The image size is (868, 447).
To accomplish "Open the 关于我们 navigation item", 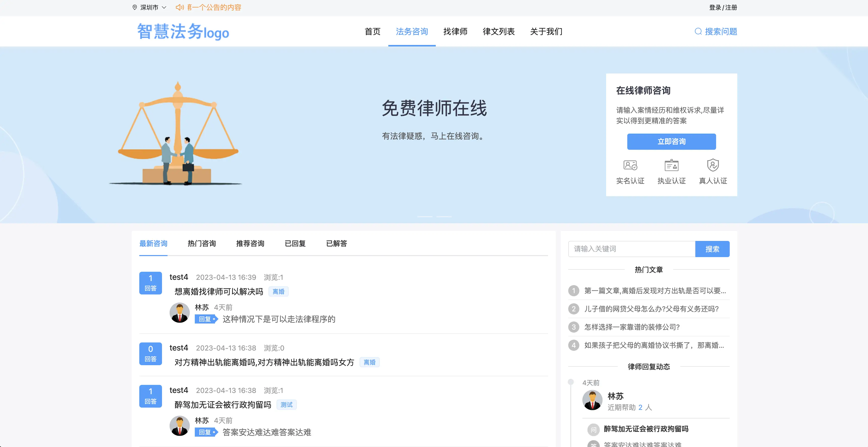I will [x=546, y=31].
